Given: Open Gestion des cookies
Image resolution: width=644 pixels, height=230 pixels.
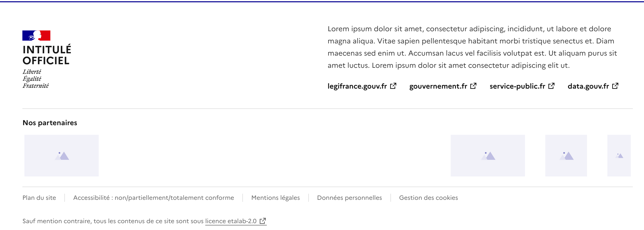Looking at the screenshot, I should (429, 198).
